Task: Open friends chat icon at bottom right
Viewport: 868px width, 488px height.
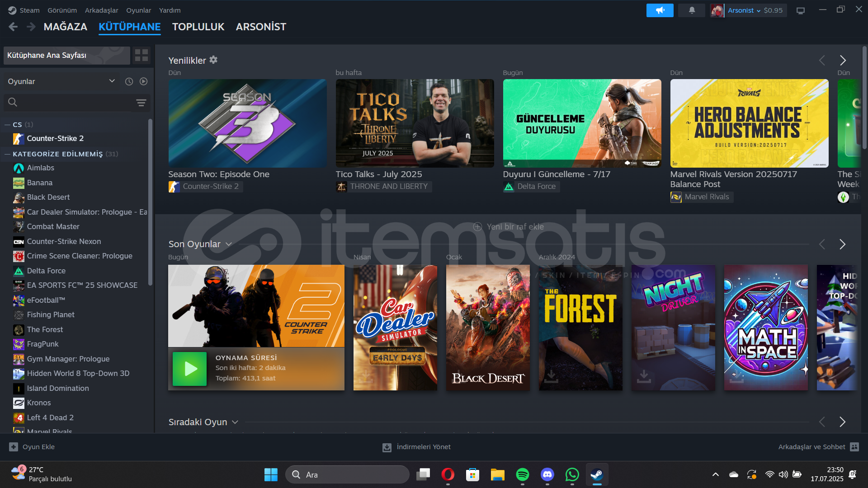Action: [854, 447]
